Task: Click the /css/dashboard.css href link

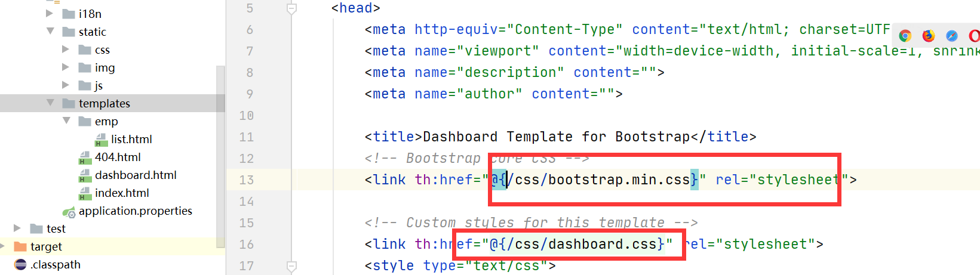Action: [576, 244]
